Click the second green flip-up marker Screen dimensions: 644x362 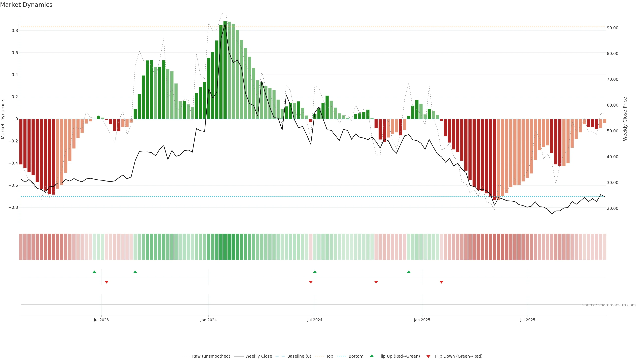(135, 272)
